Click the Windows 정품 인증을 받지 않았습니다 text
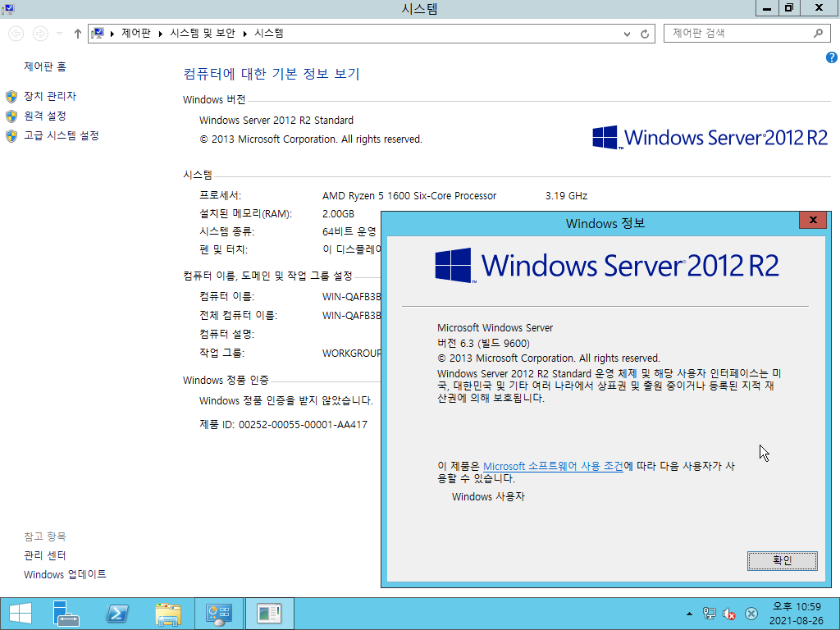The image size is (840, 630). pyautogui.click(x=286, y=400)
